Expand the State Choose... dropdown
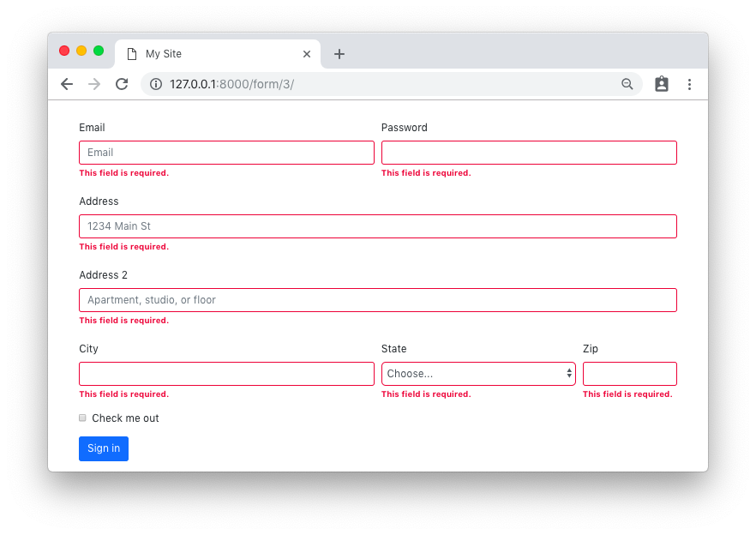The height and width of the screenshot is (535, 756). [478, 374]
